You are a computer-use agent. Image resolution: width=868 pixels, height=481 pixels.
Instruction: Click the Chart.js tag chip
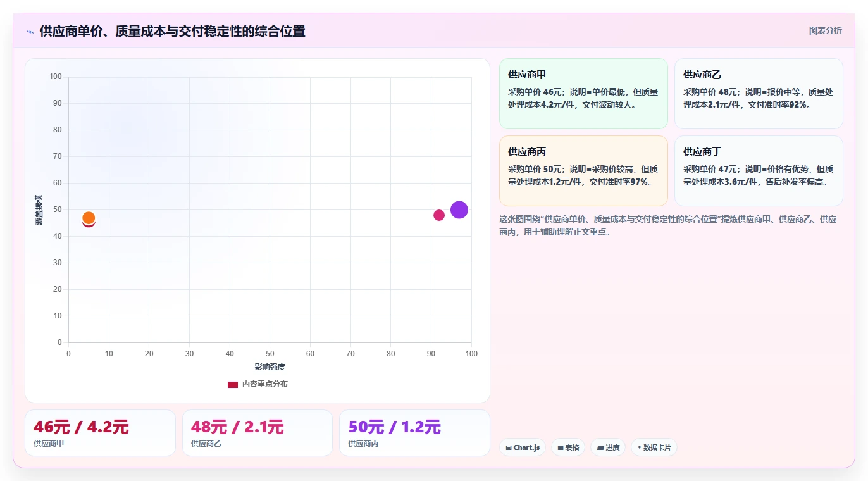tap(523, 447)
